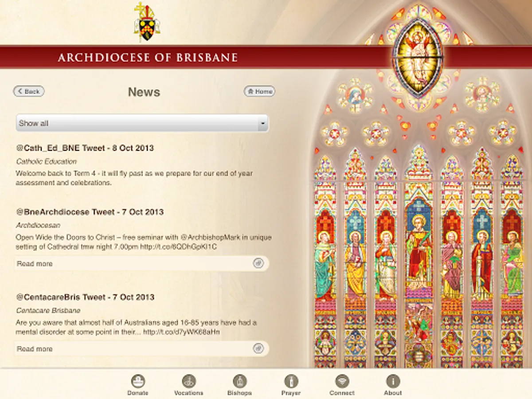Click the 'News' page heading
The height and width of the screenshot is (399, 532).
144,92
